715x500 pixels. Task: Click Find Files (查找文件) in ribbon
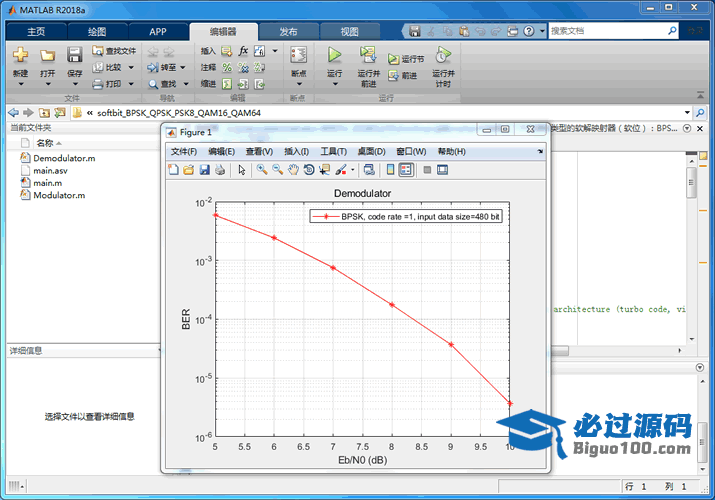tap(114, 51)
